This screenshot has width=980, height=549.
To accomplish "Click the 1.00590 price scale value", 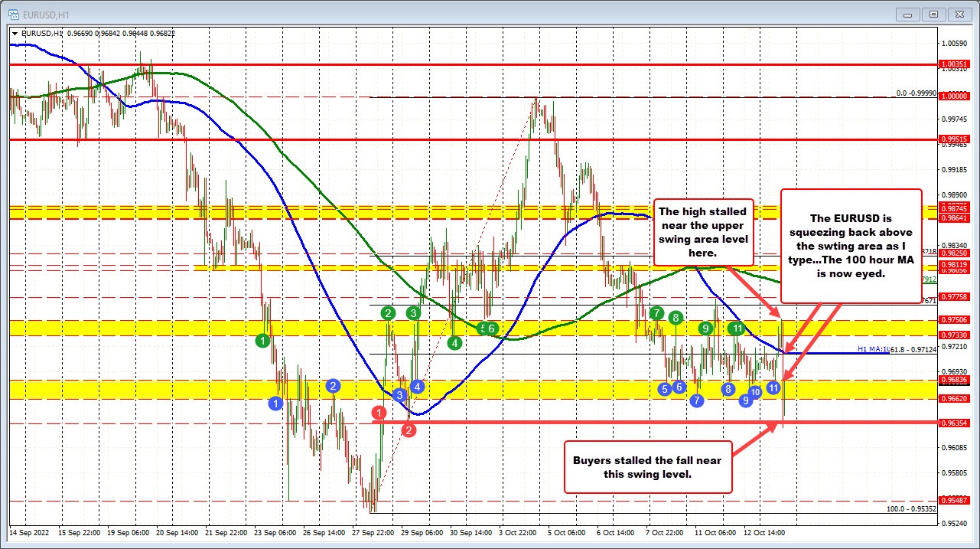I will (x=953, y=43).
